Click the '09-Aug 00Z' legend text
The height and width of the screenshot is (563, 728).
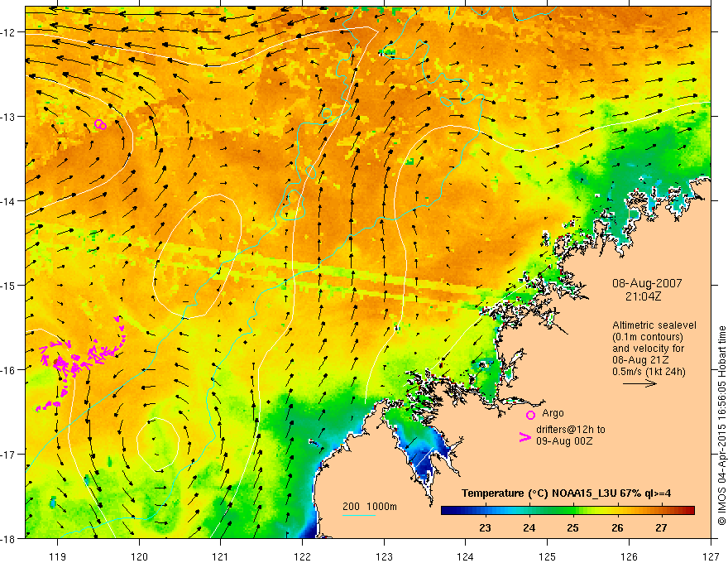tap(564, 441)
